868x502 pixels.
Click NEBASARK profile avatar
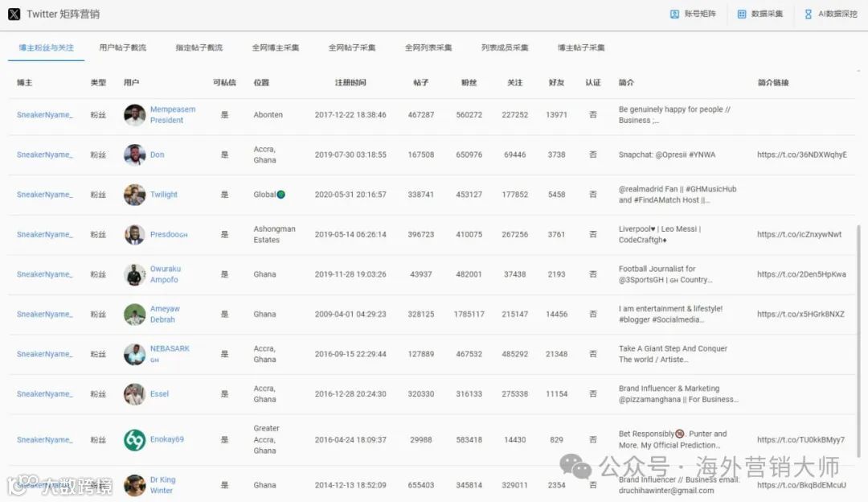[134, 354]
